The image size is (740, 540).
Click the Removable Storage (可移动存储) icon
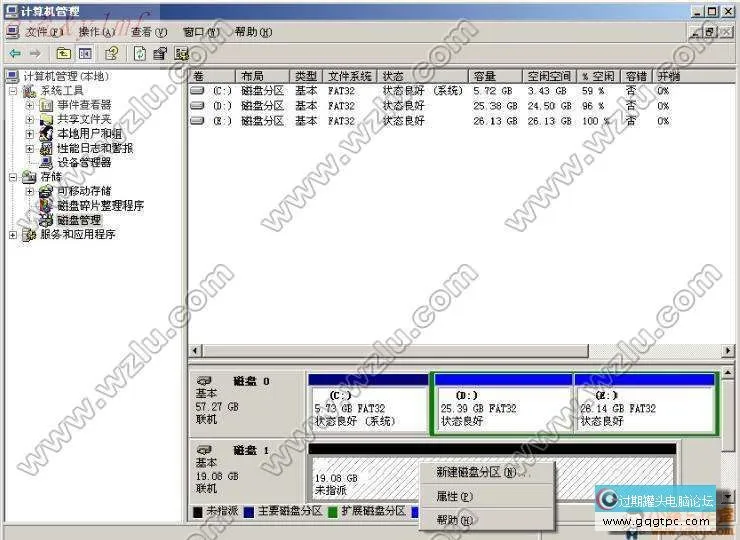(46, 191)
